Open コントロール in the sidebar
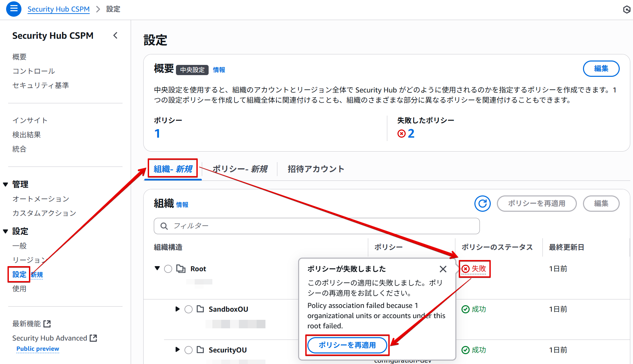Screen dimensions: 633x364 click(34, 71)
